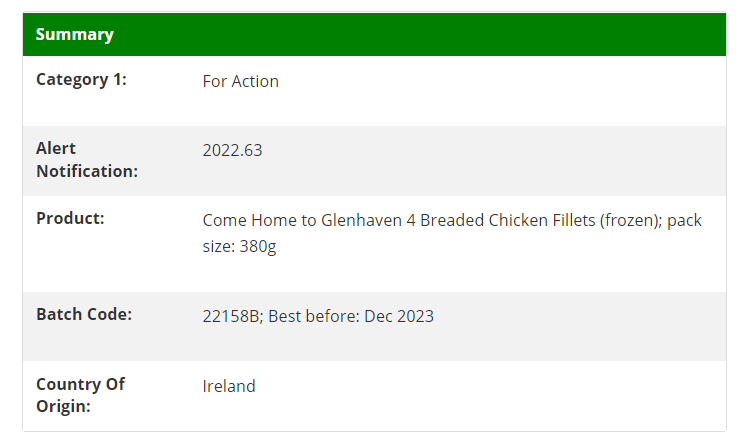
Task: Click the word Action in the first row
Action: tap(255, 81)
